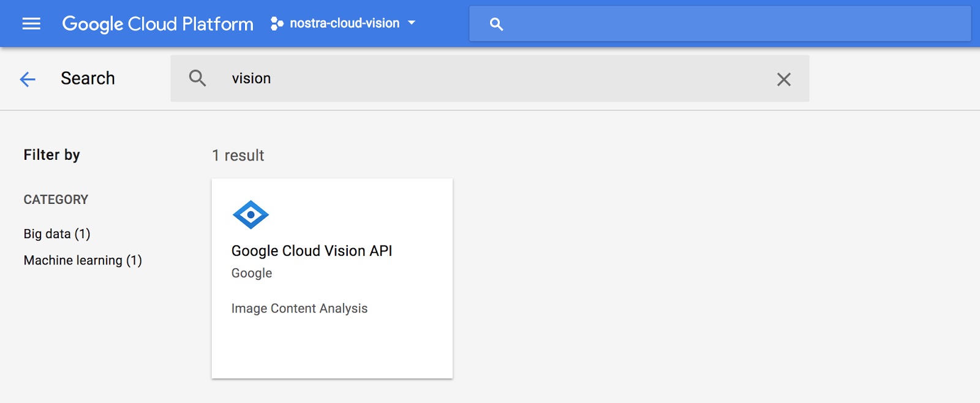Filter by Big data category

point(57,234)
